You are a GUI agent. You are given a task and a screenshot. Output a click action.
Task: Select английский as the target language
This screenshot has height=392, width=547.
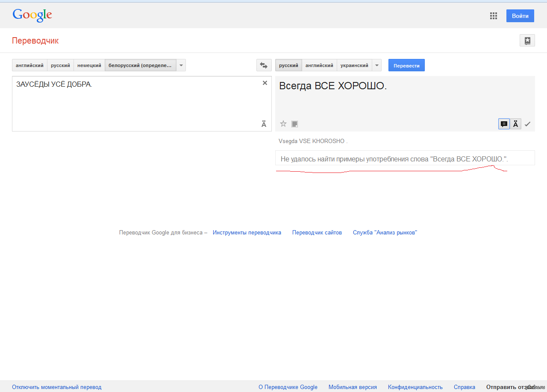[x=319, y=65]
